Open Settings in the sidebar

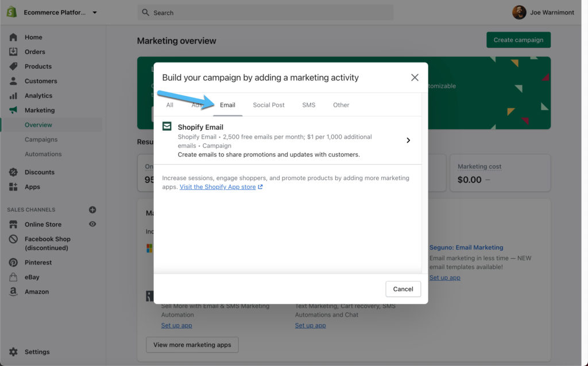(x=37, y=352)
